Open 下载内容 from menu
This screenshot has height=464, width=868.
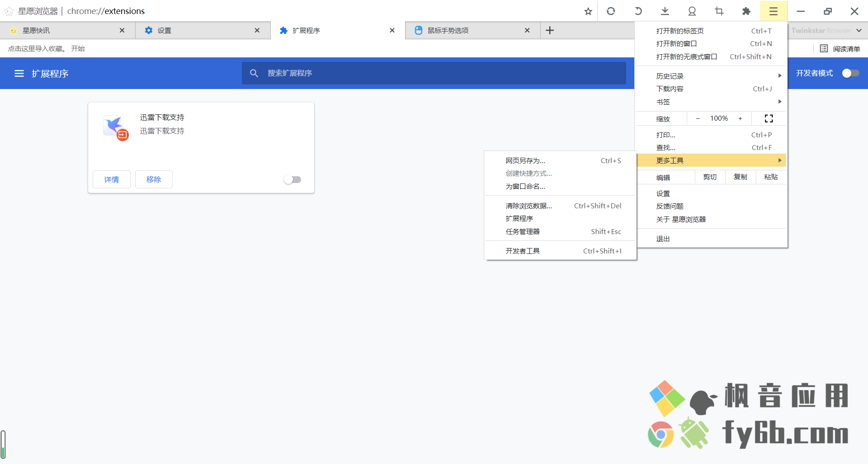tap(711, 89)
